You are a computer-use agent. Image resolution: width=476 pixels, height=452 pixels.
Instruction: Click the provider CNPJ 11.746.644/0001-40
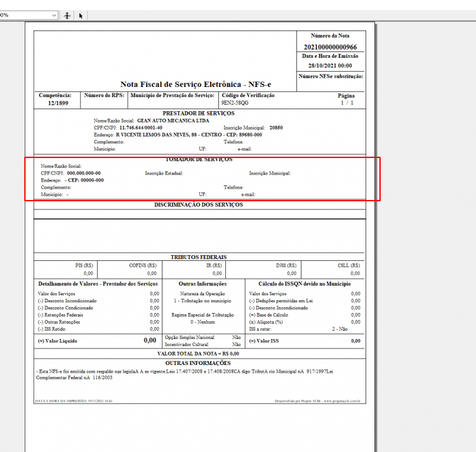pyautogui.click(x=141, y=128)
